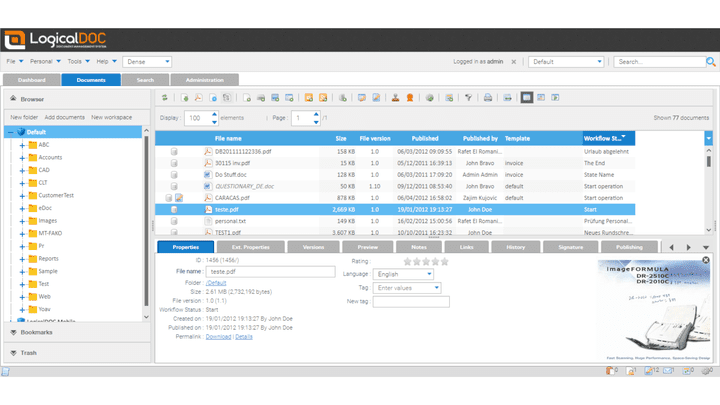Click the filter funnel toolbar icon
Viewport: 720px width, 405px height.
[x=467, y=98]
